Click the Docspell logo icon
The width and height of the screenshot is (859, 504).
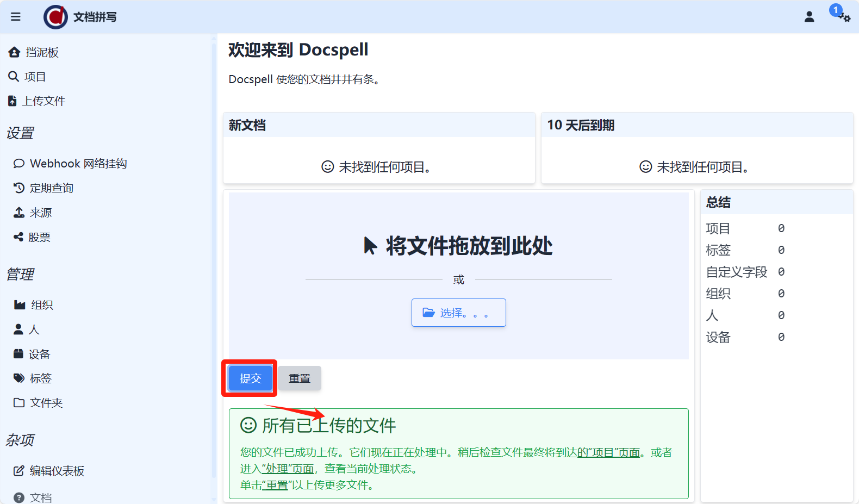click(55, 17)
